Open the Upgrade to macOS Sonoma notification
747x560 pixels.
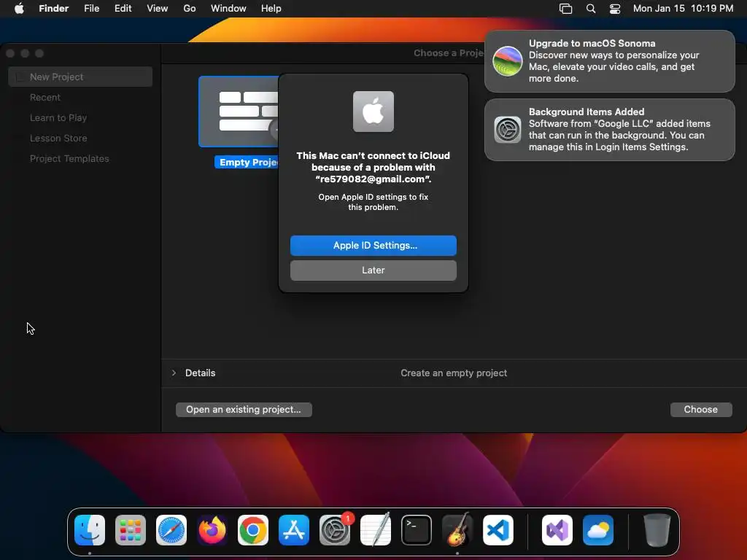point(610,61)
